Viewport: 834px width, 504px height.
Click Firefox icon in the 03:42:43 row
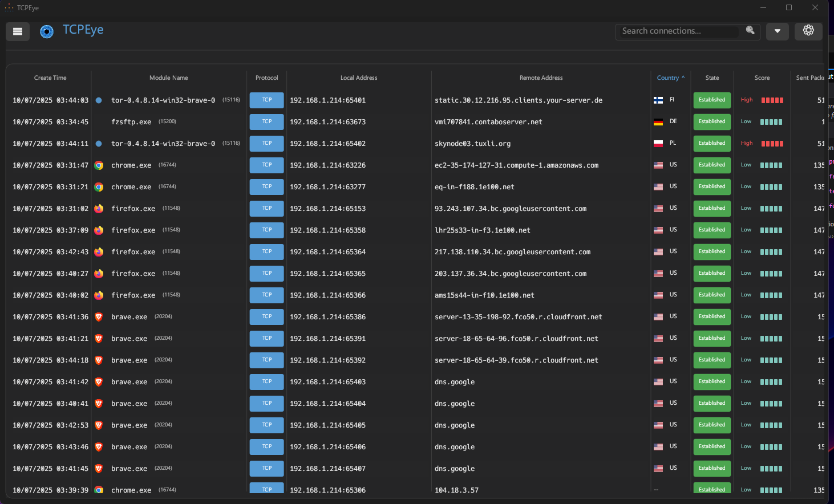pyautogui.click(x=99, y=252)
